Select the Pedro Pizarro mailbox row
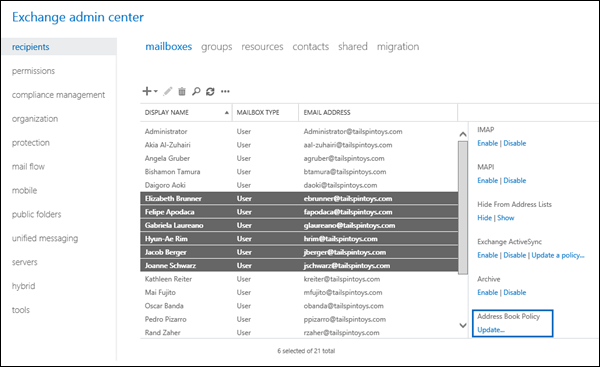Image resolution: width=600 pixels, height=367 pixels. (x=299, y=319)
